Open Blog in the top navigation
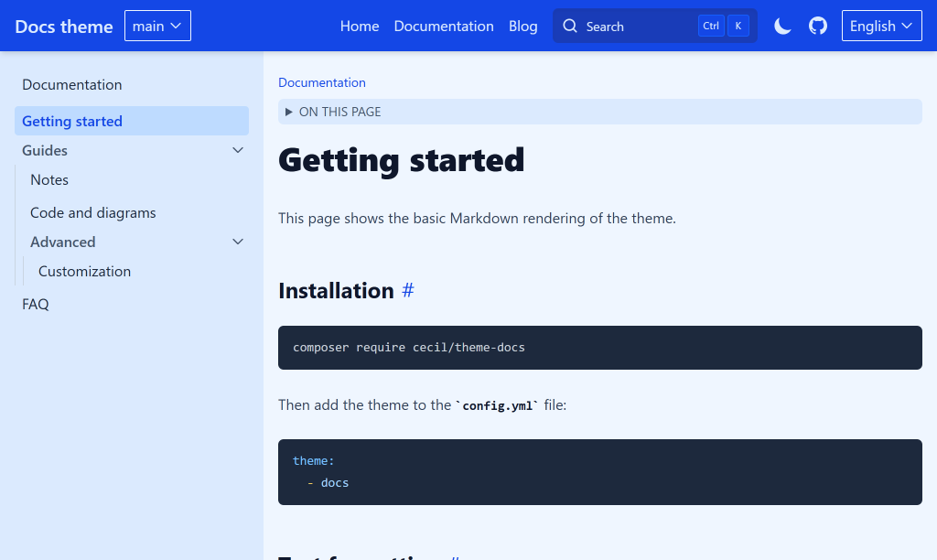Viewport: 937px width, 560px height. coord(522,27)
